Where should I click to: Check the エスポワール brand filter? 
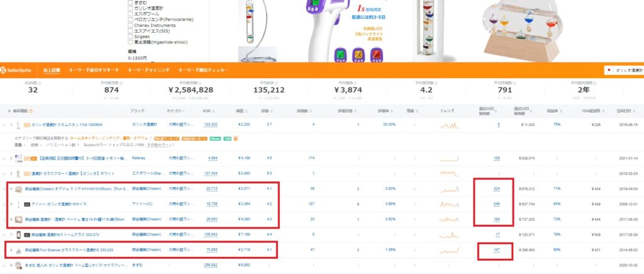130,14
